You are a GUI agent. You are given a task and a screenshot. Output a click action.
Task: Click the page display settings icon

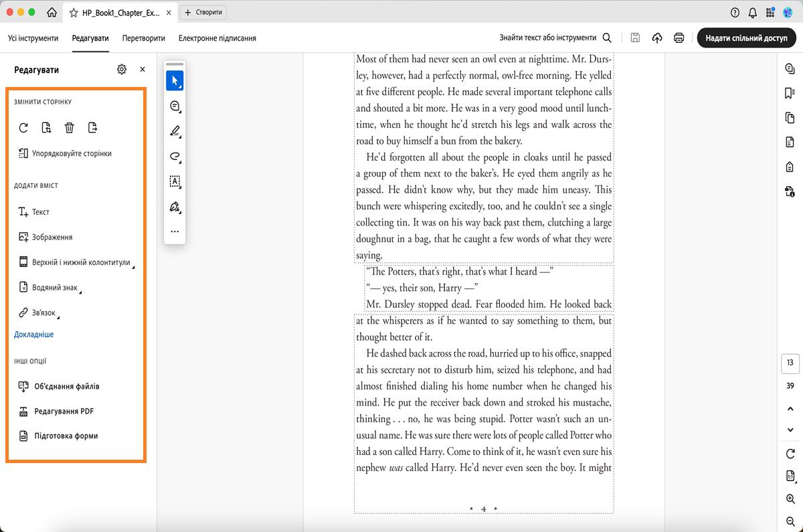point(790,476)
